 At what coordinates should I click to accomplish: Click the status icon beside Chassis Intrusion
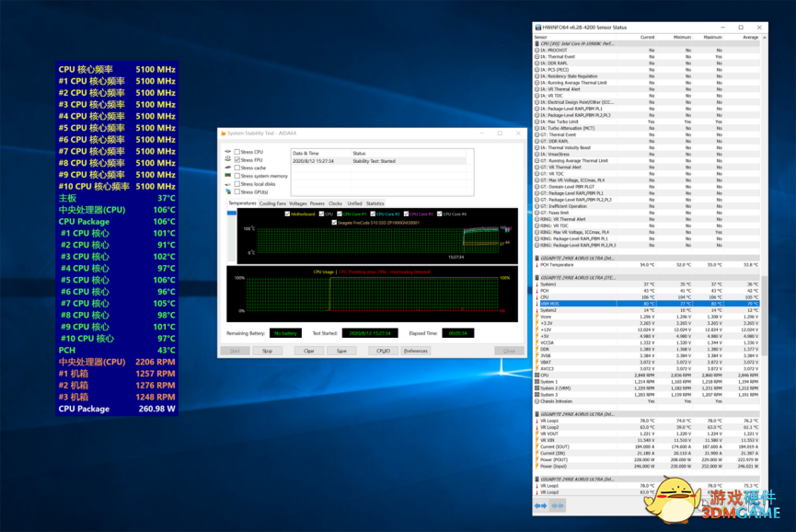coord(537,401)
